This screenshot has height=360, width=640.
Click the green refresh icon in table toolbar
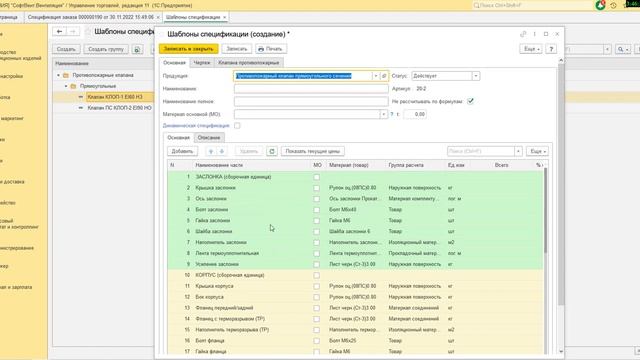pyautogui.click(x=272, y=151)
